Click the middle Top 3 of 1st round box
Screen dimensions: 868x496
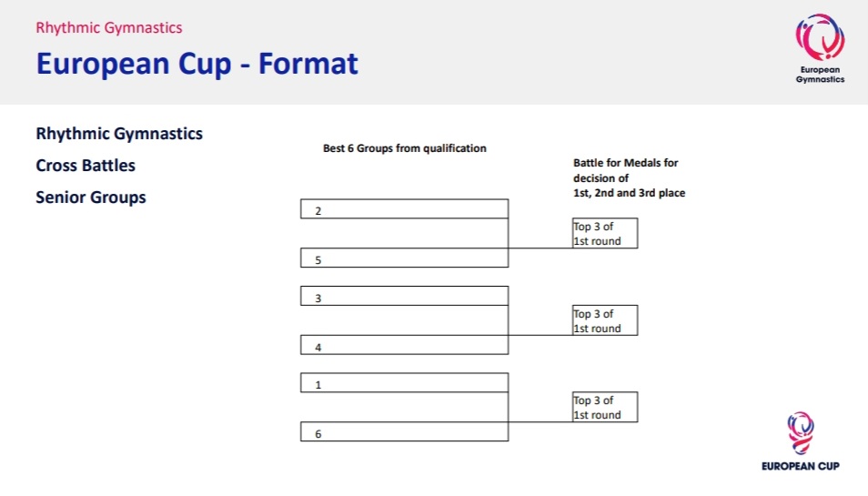tap(605, 320)
